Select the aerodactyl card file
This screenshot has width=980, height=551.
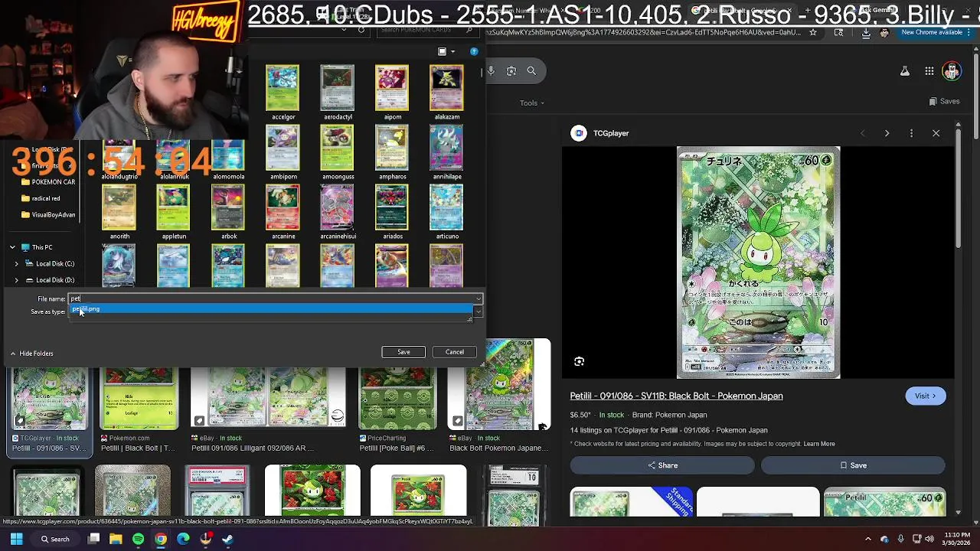click(x=338, y=93)
